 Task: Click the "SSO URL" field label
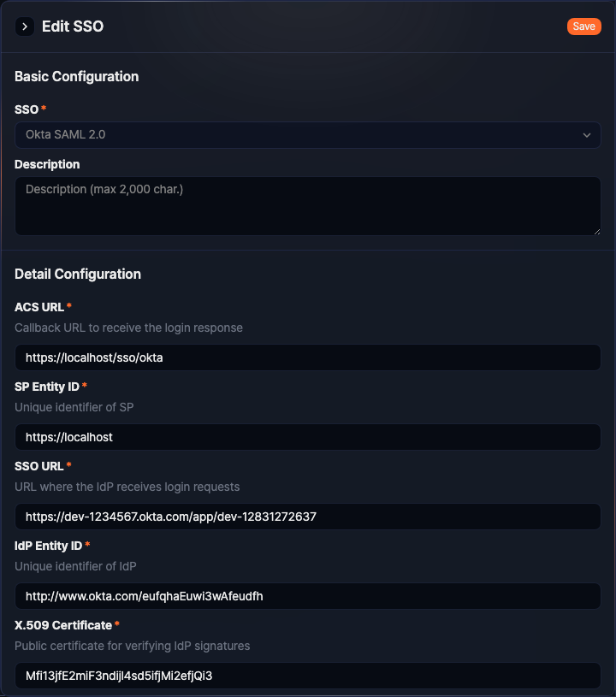coord(39,466)
